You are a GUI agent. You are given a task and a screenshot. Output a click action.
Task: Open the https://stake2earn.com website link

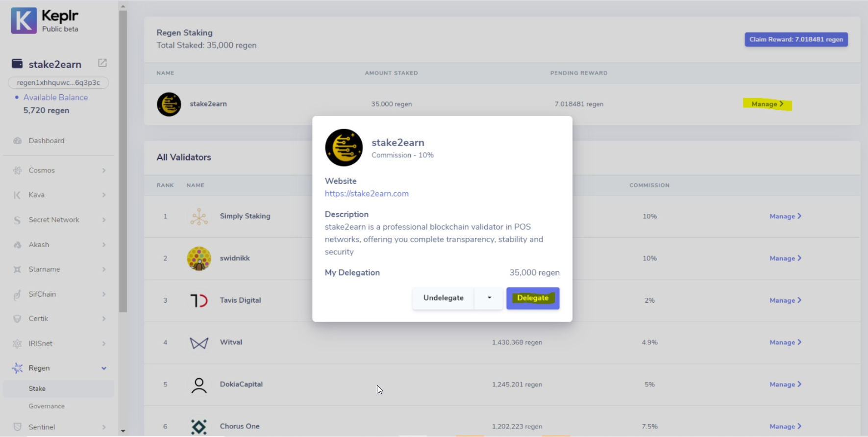pyautogui.click(x=367, y=194)
